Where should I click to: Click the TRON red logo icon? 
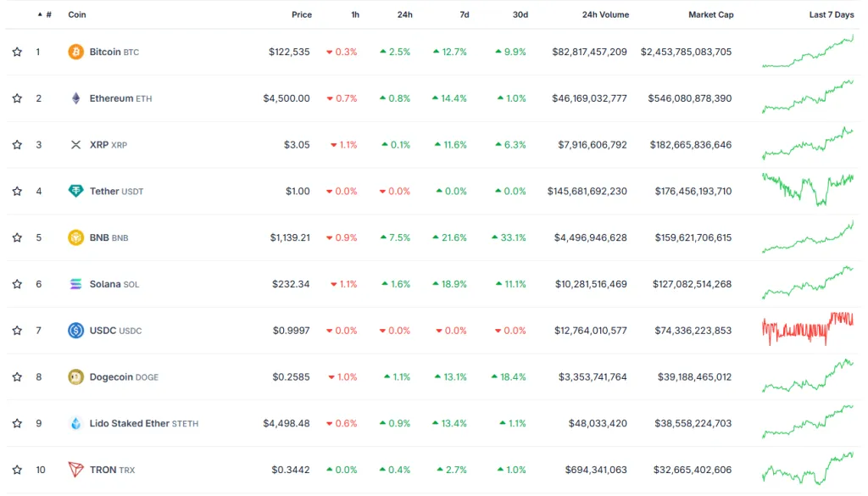click(x=76, y=470)
